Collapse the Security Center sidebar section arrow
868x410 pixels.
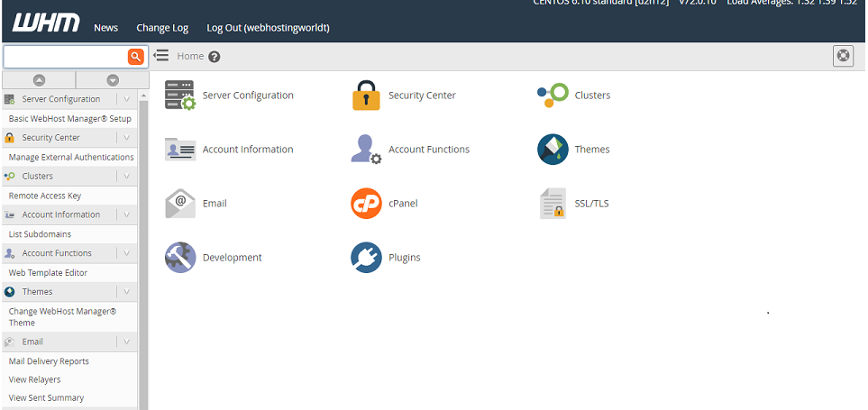127,138
